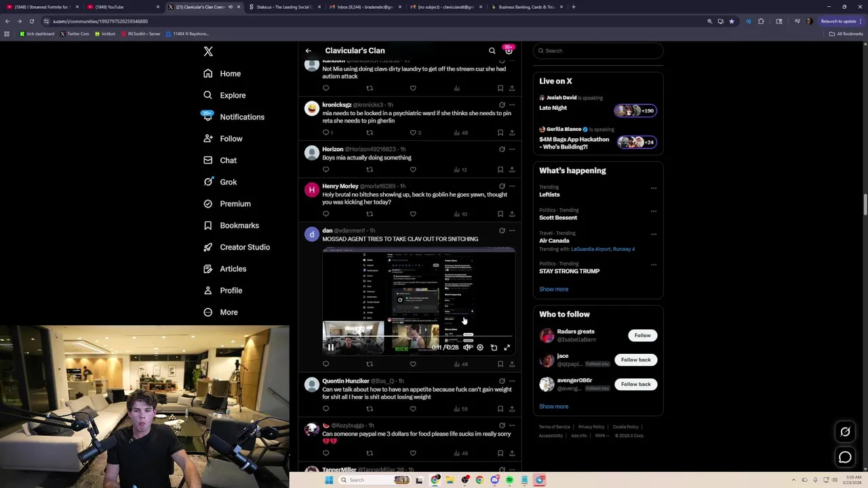This screenshot has width=868, height=488.
Task: Click the X logo in the sidebar
Action: pyautogui.click(x=208, y=52)
